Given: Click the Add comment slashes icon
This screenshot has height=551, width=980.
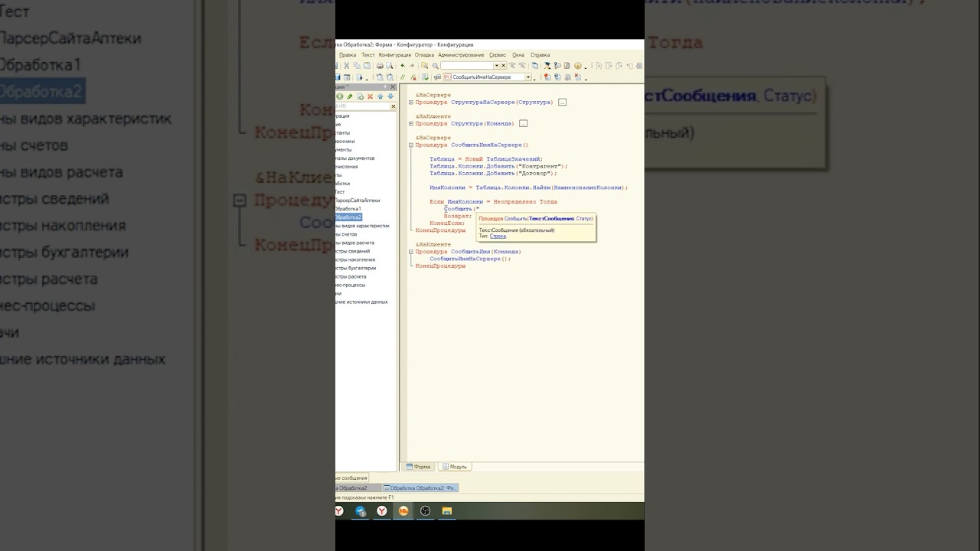Looking at the screenshot, I should pyautogui.click(x=402, y=77).
